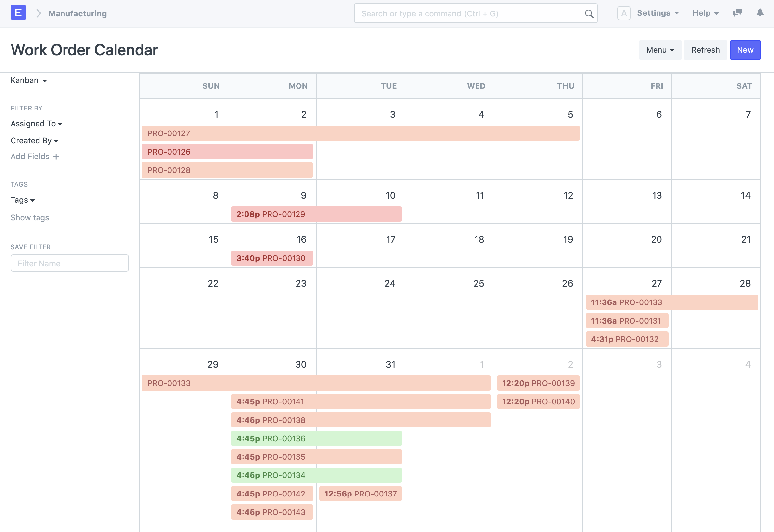The height and width of the screenshot is (532, 774).
Task: Expand the Assigned To filter dropdown
Action: (37, 123)
